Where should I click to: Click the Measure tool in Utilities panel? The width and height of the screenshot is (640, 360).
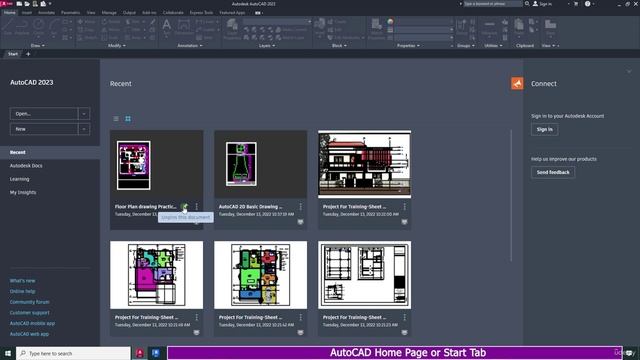489,28
